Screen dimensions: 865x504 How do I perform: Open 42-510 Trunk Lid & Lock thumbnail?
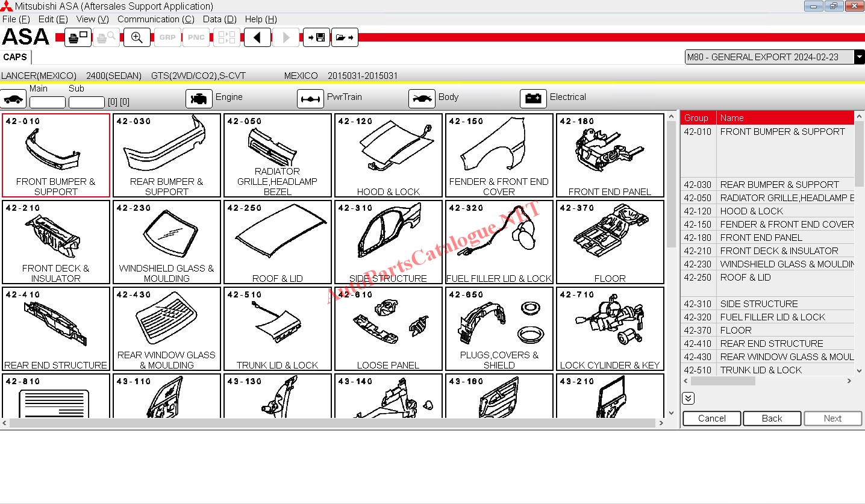click(278, 329)
